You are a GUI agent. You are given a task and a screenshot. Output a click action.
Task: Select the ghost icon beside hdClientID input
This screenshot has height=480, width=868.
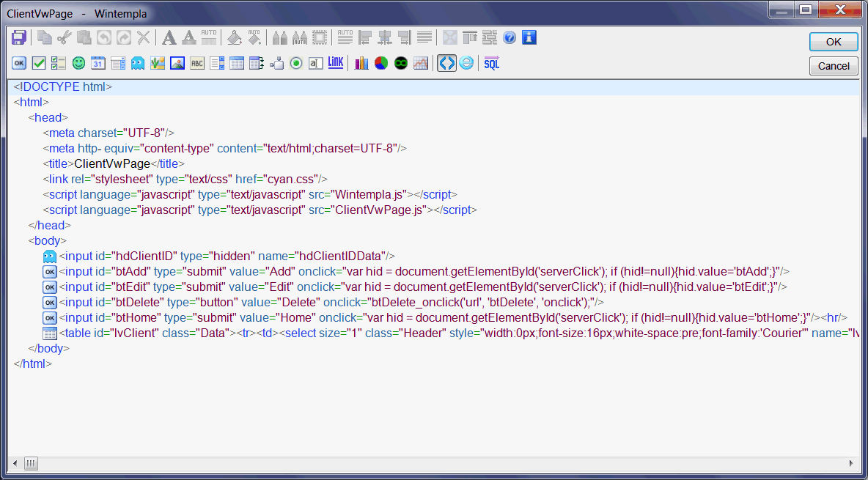click(x=50, y=256)
